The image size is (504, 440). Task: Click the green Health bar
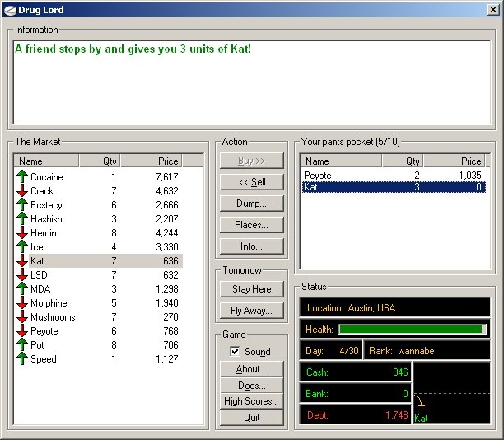pyautogui.click(x=411, y=330)
